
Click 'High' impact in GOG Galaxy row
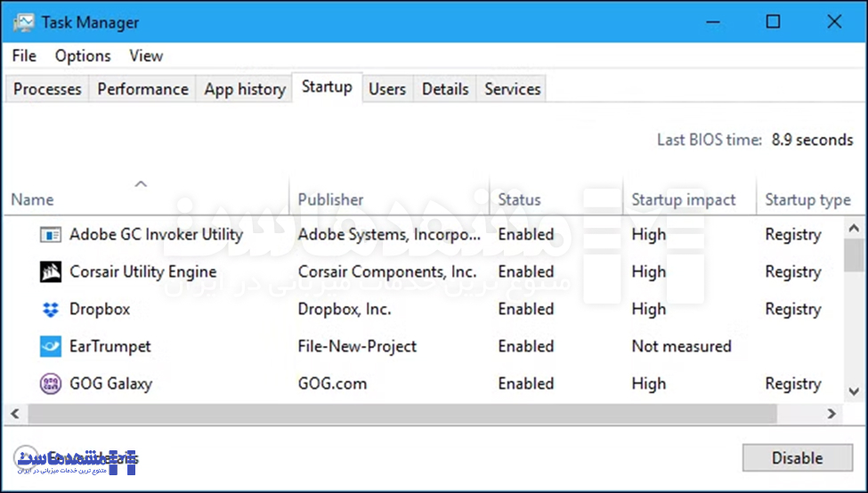point(649,384)
